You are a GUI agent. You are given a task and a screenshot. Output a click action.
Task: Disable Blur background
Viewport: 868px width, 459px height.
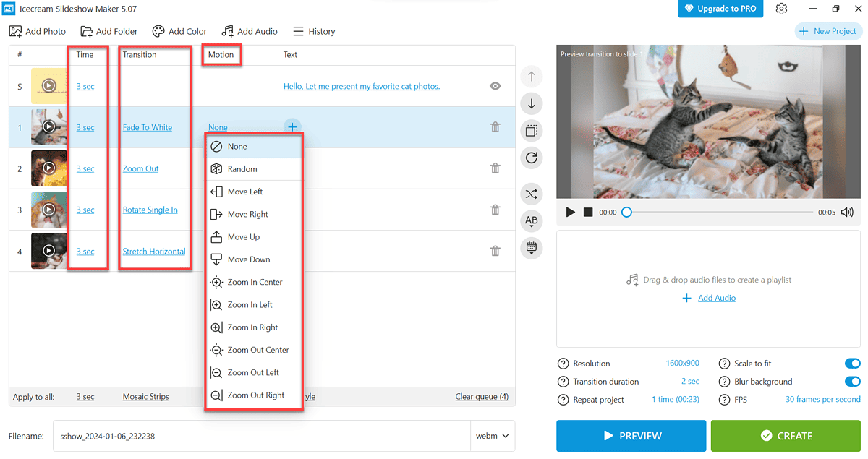pos(852,381)
